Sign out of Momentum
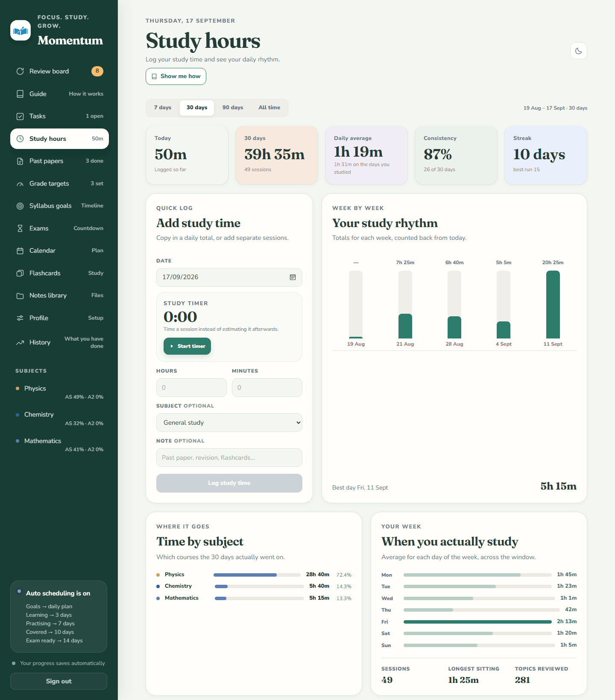615x700 pixels. coord(59,681)
